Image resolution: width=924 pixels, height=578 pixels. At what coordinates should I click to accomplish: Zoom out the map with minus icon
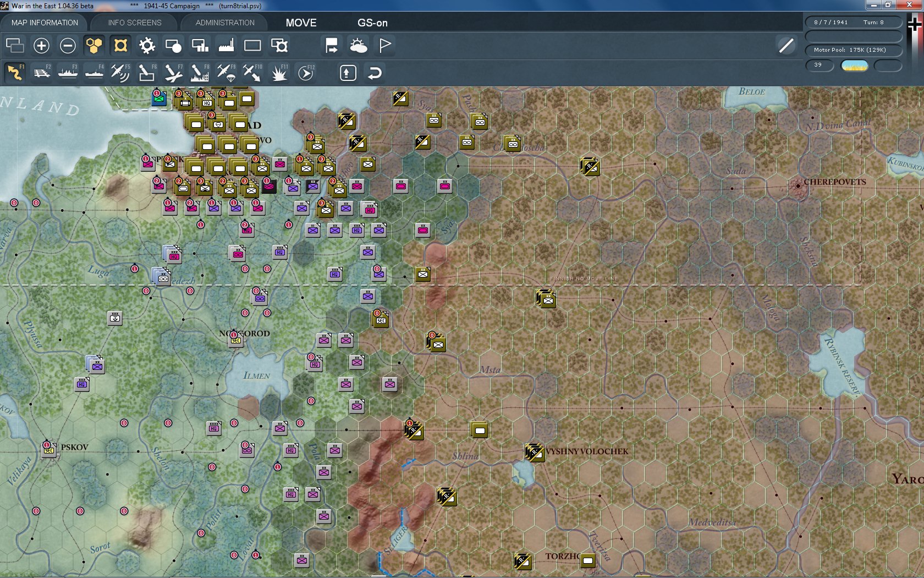click(x=68, y=46)
